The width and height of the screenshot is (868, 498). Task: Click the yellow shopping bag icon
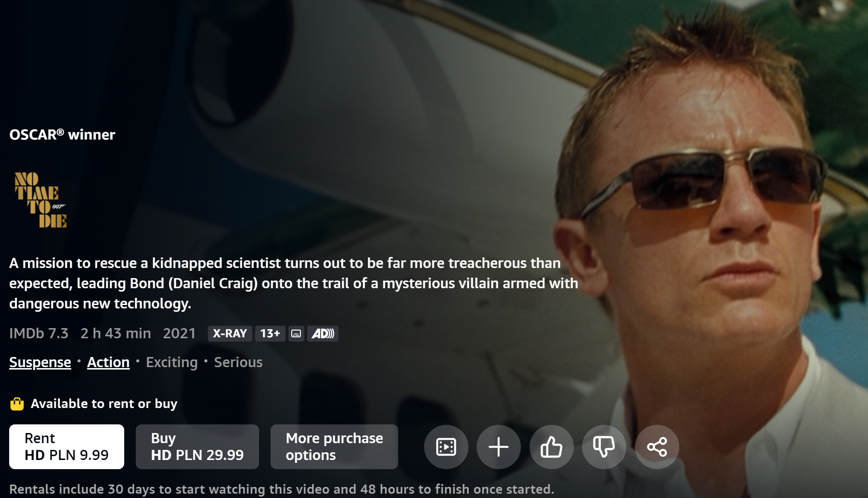tap(17, 404)
